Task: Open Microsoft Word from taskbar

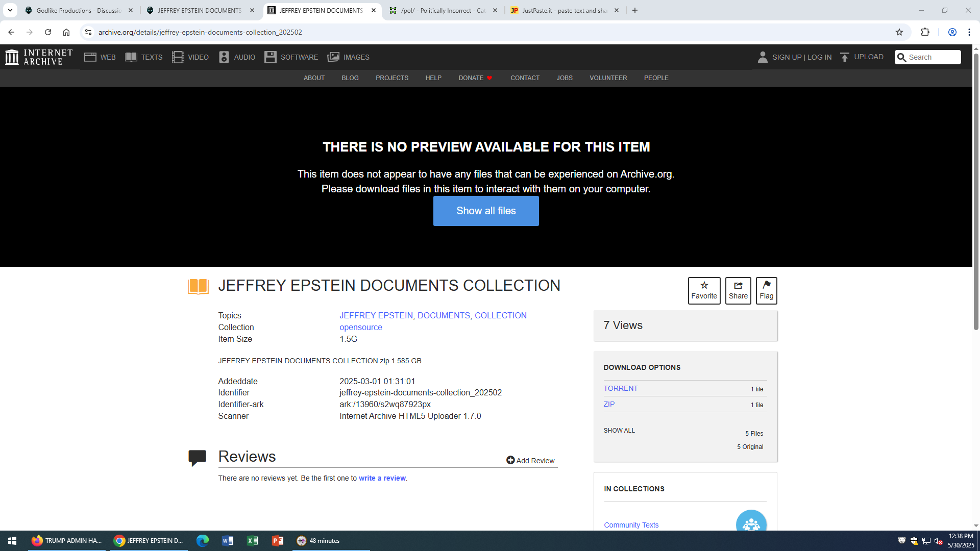Action: point(228,541)
